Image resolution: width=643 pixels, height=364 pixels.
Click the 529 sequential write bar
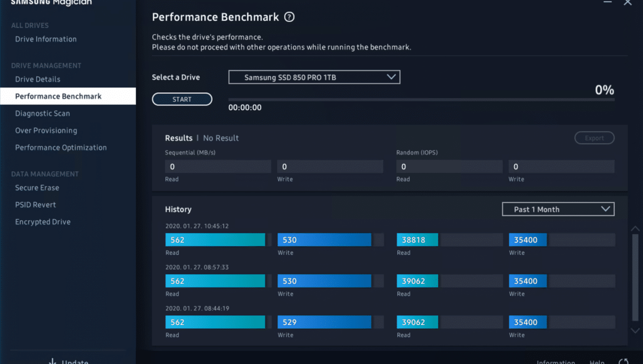click(x=324, y=322)
